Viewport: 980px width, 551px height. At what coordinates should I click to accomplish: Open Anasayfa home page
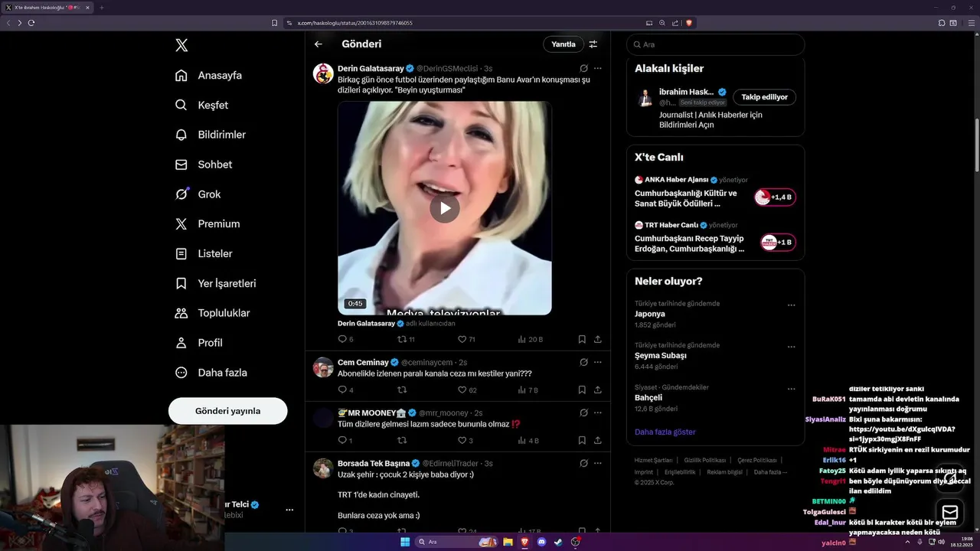(x=208, y=75)
